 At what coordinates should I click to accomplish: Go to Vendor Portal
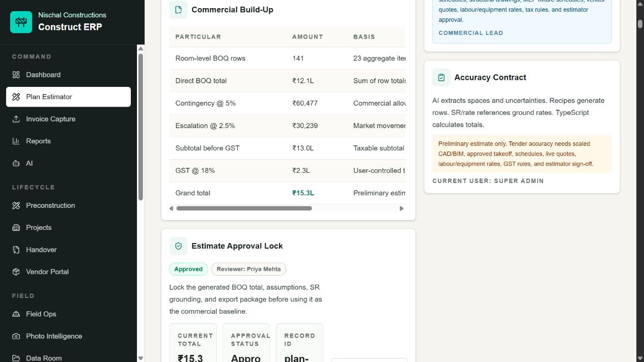pyautogui.click(x=68, y=271)
